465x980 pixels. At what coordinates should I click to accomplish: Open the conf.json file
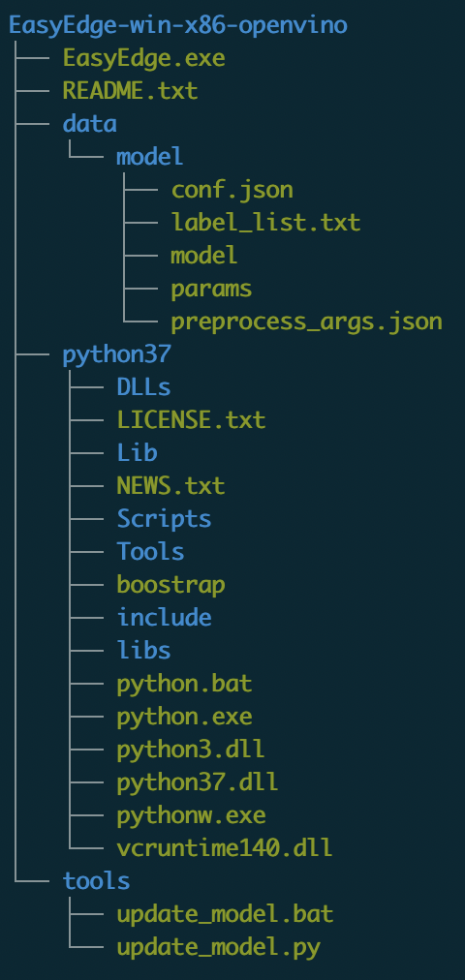click(232, 190)
